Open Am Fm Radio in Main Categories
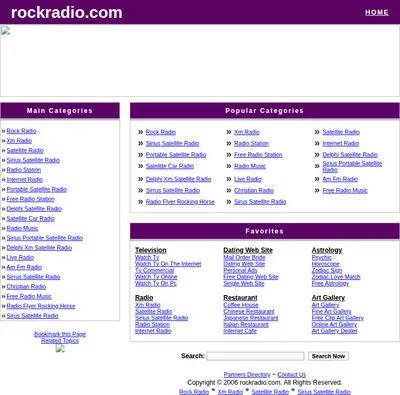The width and height of the screenshot is (400, 395). tap(24, 267)
